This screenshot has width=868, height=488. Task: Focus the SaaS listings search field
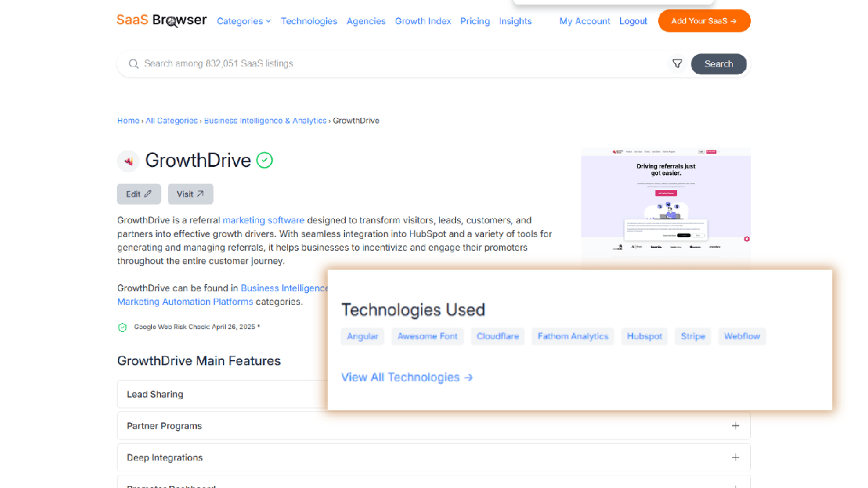pos(398,64)
